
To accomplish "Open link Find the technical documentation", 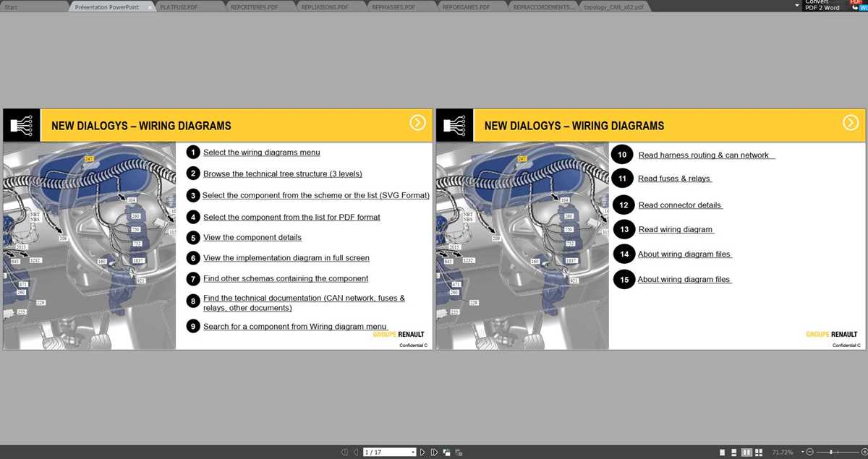I will pos(304,303).
